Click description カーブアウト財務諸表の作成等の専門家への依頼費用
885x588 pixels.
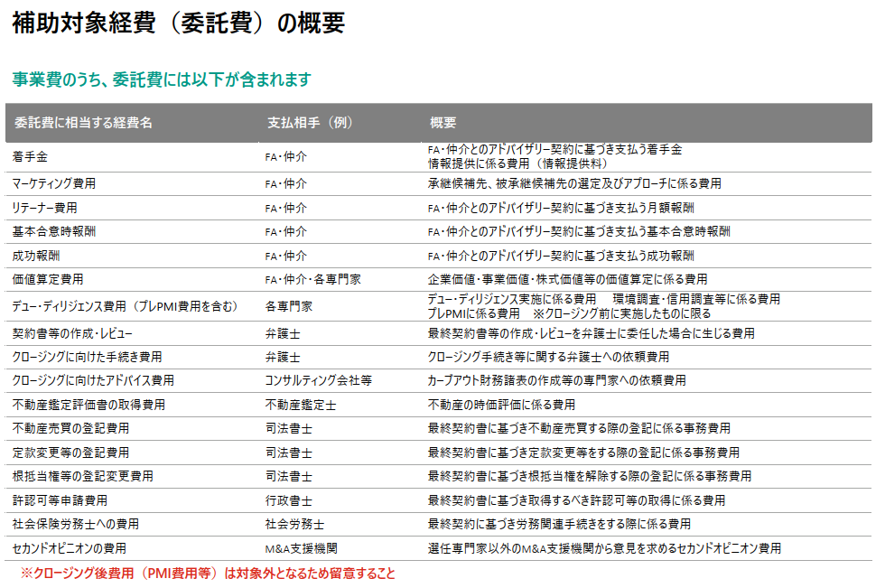point(557,381)
